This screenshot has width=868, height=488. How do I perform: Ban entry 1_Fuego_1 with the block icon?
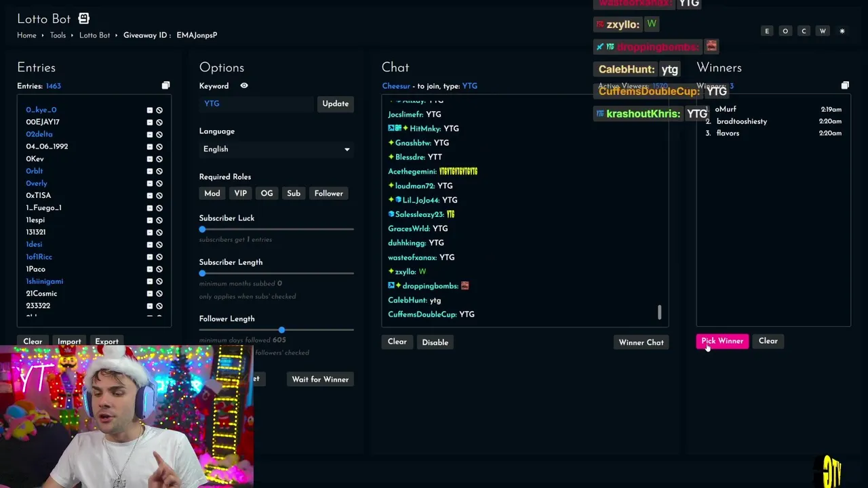(x=159, y=207)
